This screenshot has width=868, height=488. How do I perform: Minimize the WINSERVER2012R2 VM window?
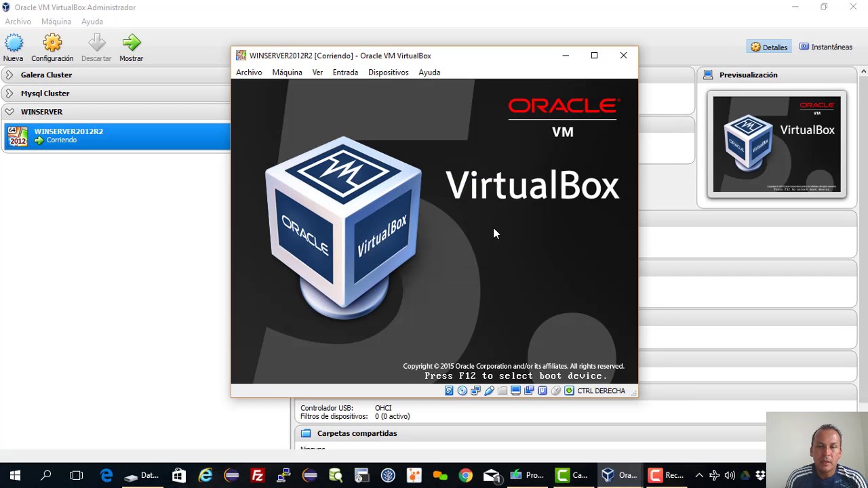point(566,56)
